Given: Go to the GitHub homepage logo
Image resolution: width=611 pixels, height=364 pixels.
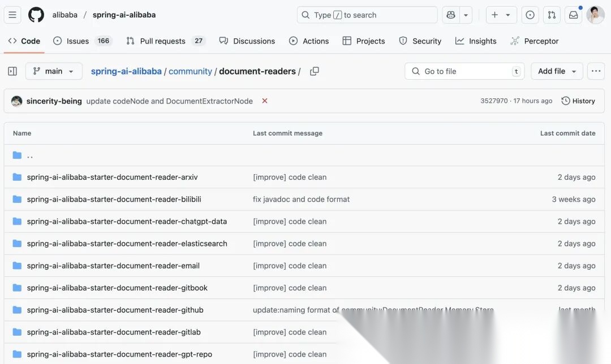Looking at the screenshot, I should tap(36, 15).
